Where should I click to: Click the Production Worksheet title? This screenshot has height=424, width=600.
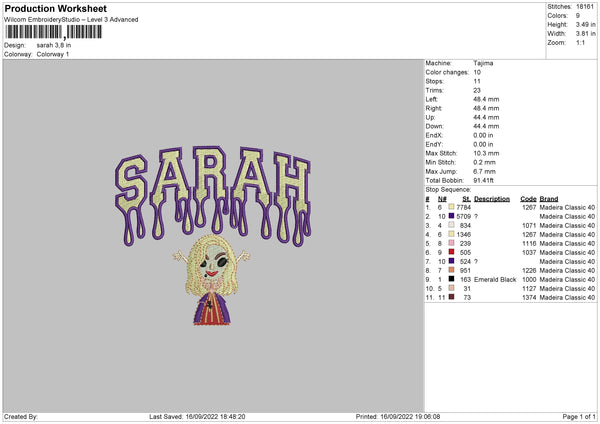55,8
